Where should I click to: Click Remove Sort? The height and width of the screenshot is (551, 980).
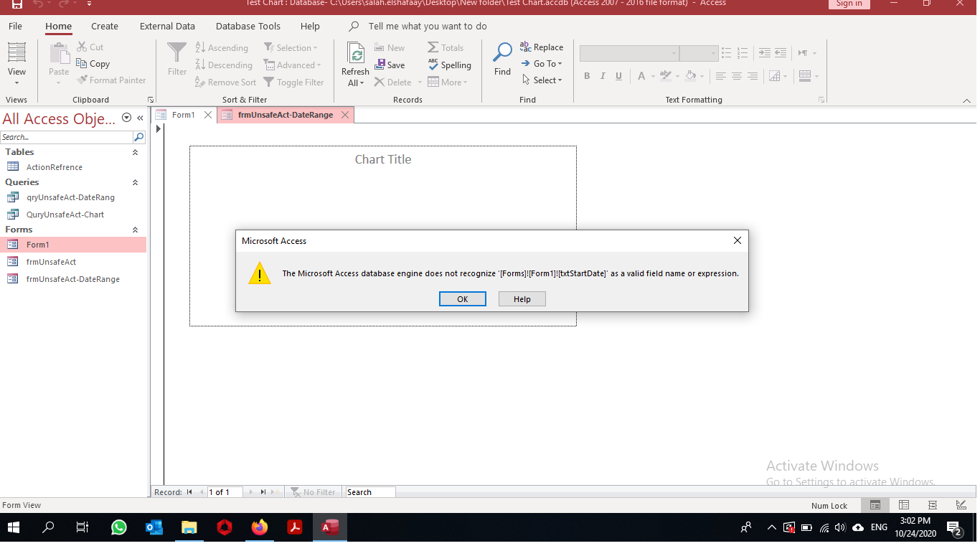coord(225,83)
